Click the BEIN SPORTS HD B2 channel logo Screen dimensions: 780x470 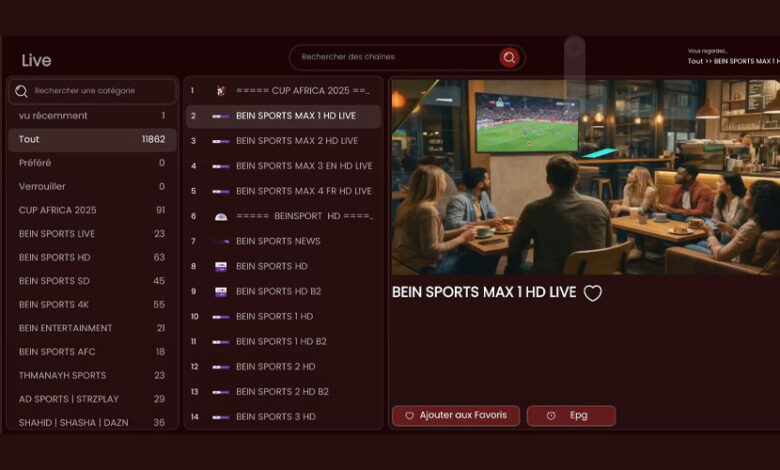click(221, 291)
